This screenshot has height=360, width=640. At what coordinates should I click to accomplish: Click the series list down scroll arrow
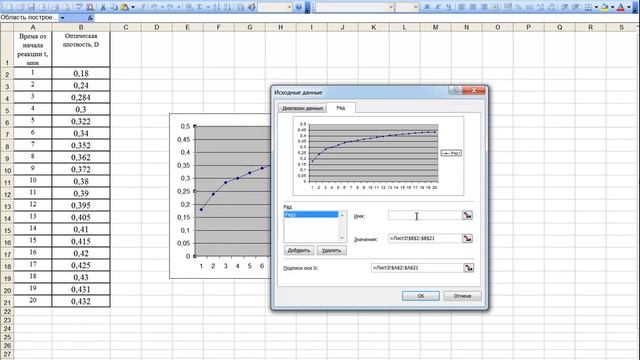[x=342, y=238]
